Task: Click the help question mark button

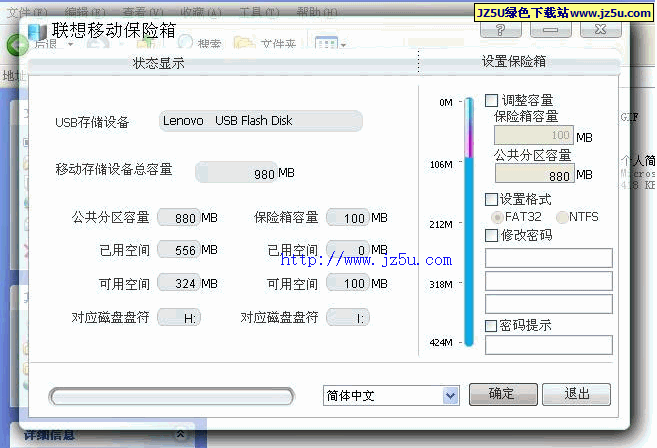Action: point(500,29)
